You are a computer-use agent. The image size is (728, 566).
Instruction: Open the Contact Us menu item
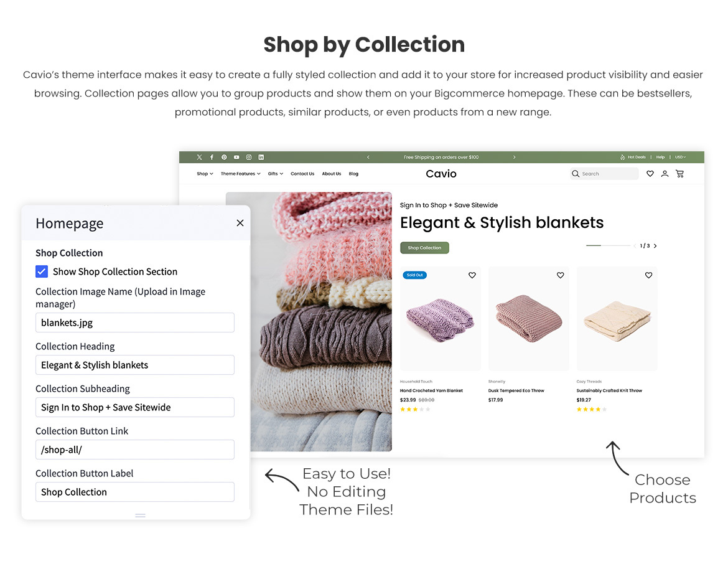302,174
